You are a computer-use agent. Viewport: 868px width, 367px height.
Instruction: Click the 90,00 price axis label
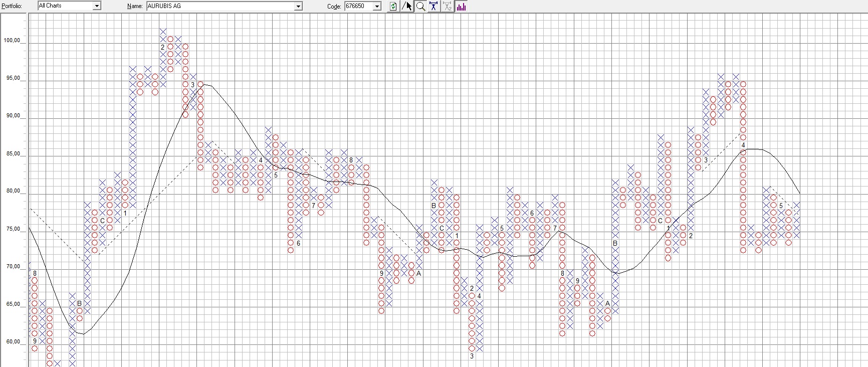coord(13,116)
